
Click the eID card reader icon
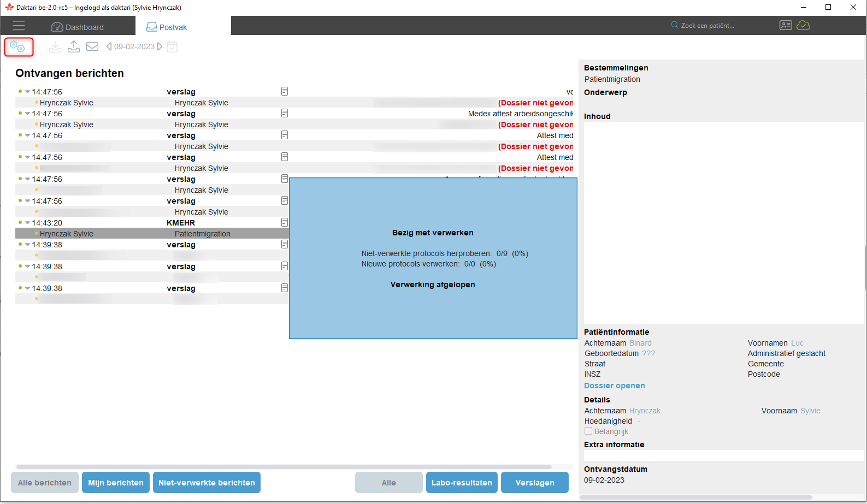(786, 25)
